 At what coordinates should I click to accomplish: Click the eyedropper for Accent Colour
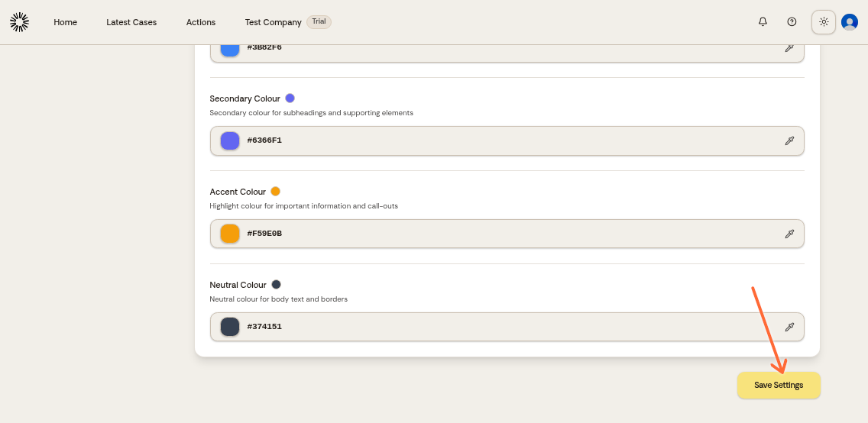point(789,234)
